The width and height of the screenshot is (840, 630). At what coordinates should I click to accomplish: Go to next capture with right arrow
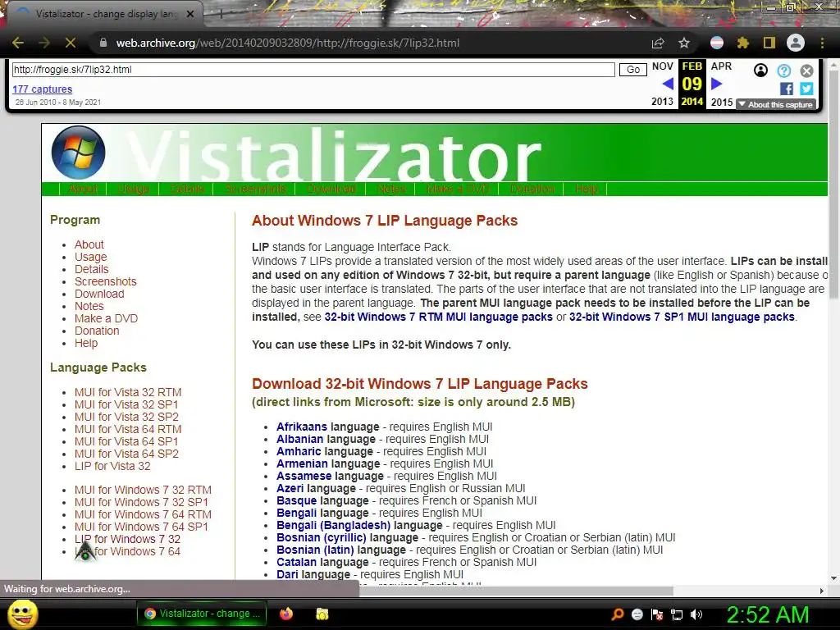click(717, 84)
